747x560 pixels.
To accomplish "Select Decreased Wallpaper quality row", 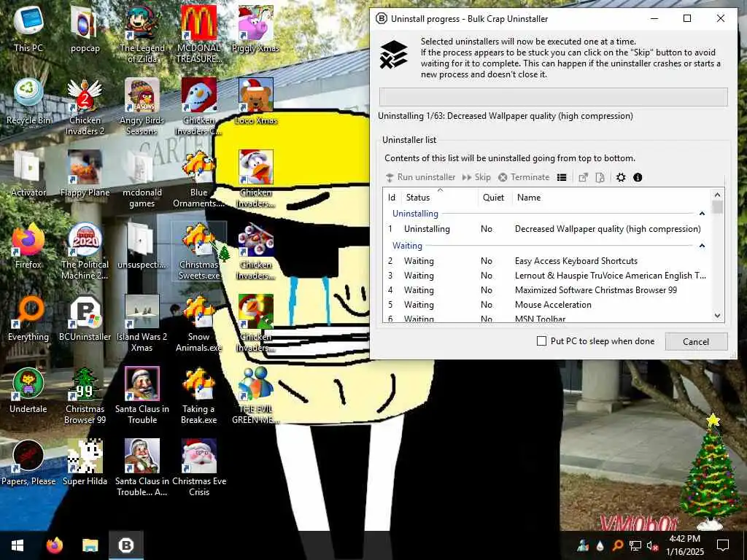I will [547, 228].
